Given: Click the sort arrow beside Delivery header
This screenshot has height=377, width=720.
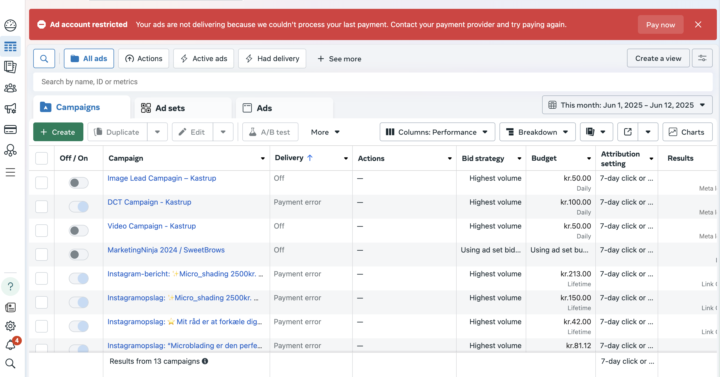Looking at the screenshot, I should [310, 158].
